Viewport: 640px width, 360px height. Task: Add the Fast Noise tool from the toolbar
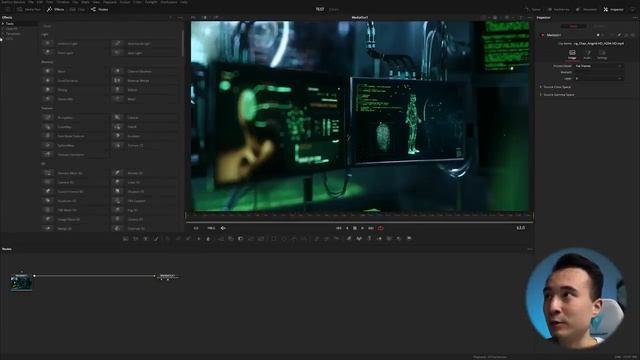(x=136, y=238)
